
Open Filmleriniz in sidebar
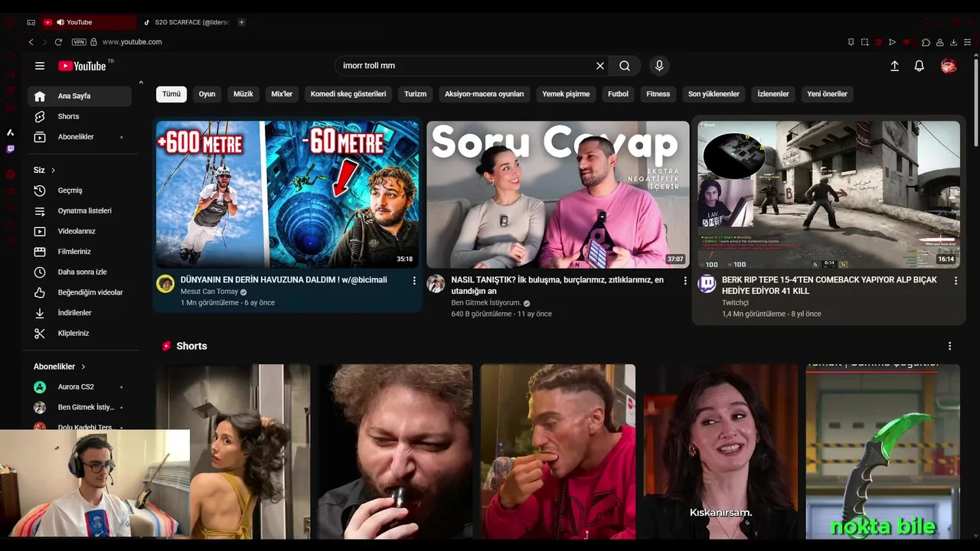point(80,252)
